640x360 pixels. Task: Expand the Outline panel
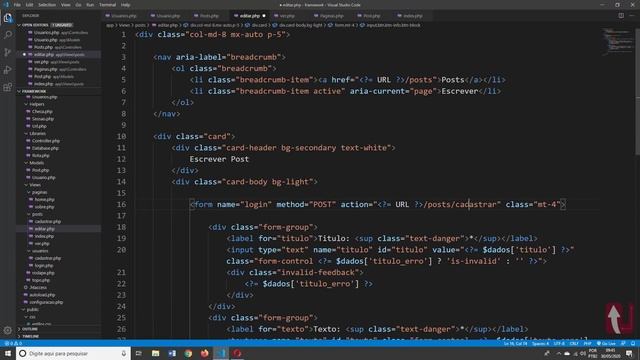(30, 329)
